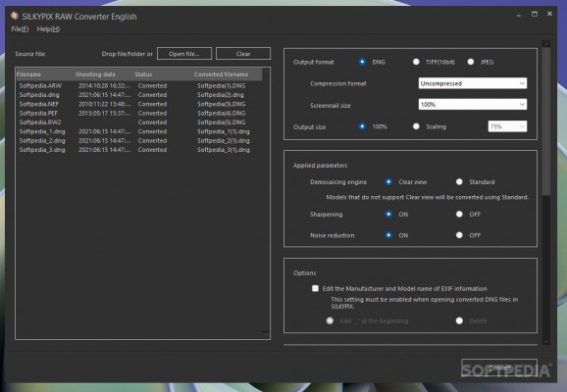Open the 75% scaling dropdown

507,126
